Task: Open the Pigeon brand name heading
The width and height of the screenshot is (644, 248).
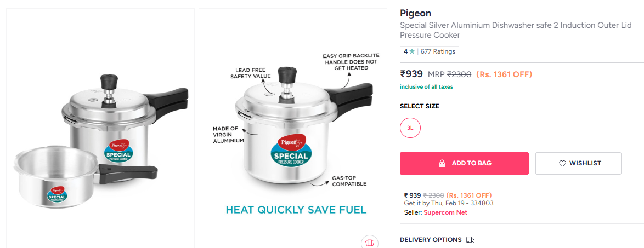Action: 415,13
